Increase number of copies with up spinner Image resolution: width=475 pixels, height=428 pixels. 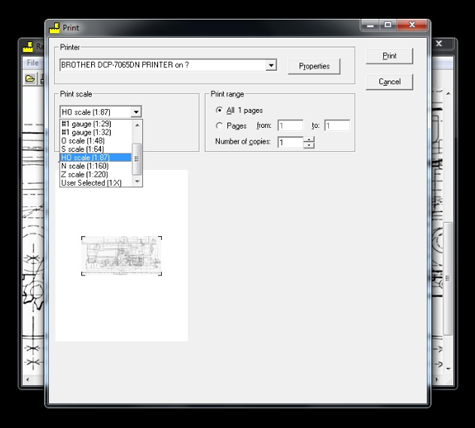click(309, 139)
